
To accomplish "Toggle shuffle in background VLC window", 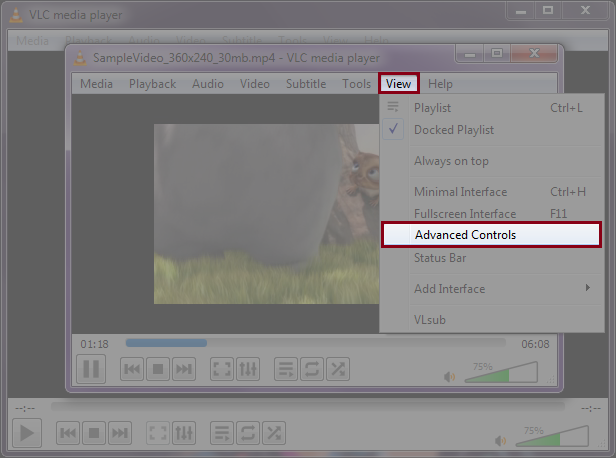I will 274,433.
